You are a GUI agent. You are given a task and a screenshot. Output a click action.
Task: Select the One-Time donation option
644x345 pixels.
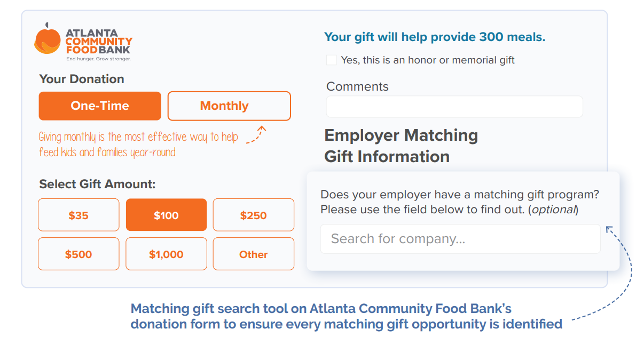(x=99, y=106)
